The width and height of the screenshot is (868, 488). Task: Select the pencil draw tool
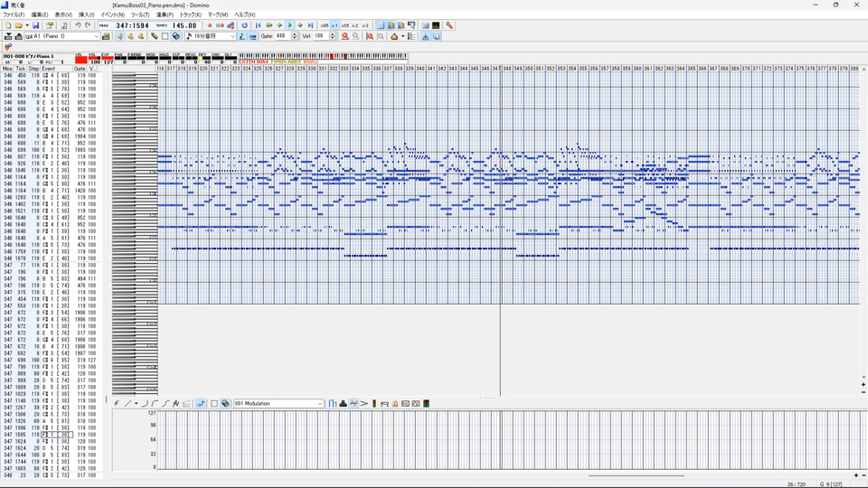[155, 36]
